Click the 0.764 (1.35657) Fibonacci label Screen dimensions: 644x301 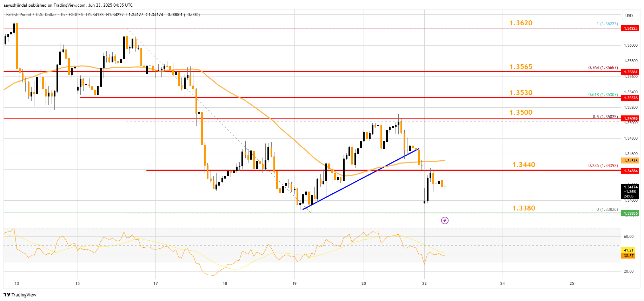point(603,68)
